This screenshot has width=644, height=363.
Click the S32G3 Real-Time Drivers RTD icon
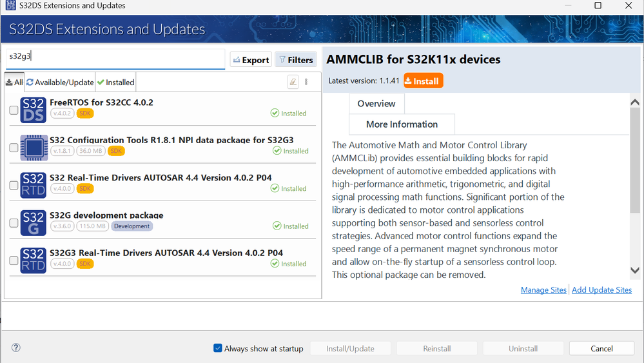[x=33, y=260]
